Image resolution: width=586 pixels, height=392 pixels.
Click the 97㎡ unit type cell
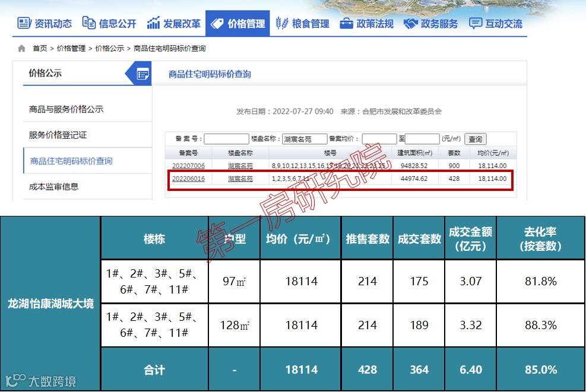point(235,281)
